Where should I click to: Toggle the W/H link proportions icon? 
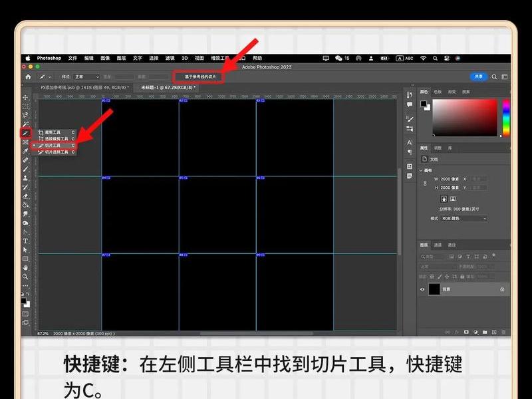click(425, 184)
